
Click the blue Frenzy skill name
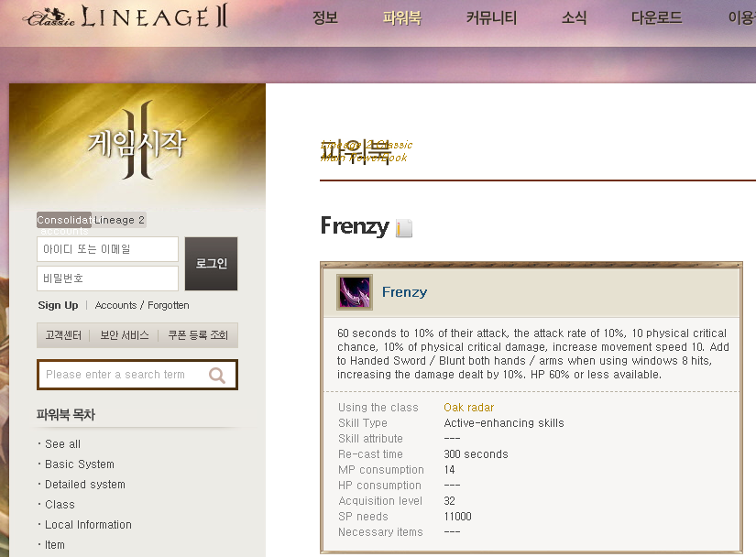click(x=404, y=292)
